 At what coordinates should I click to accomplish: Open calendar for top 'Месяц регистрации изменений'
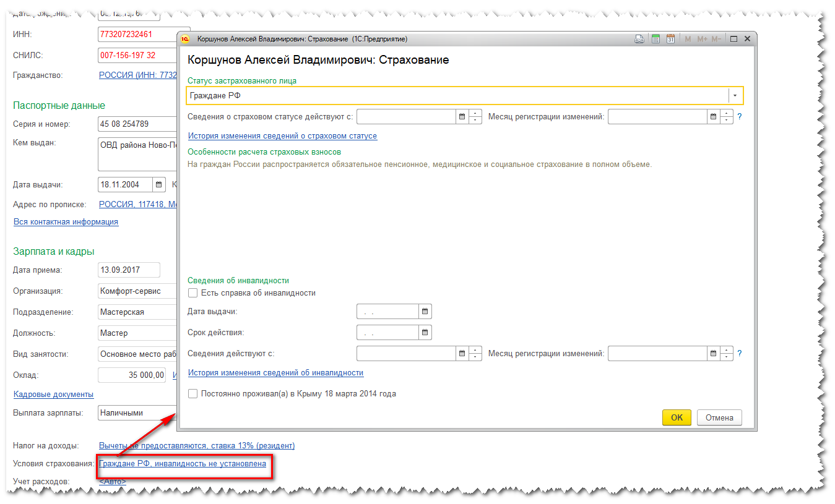[714, 116]
